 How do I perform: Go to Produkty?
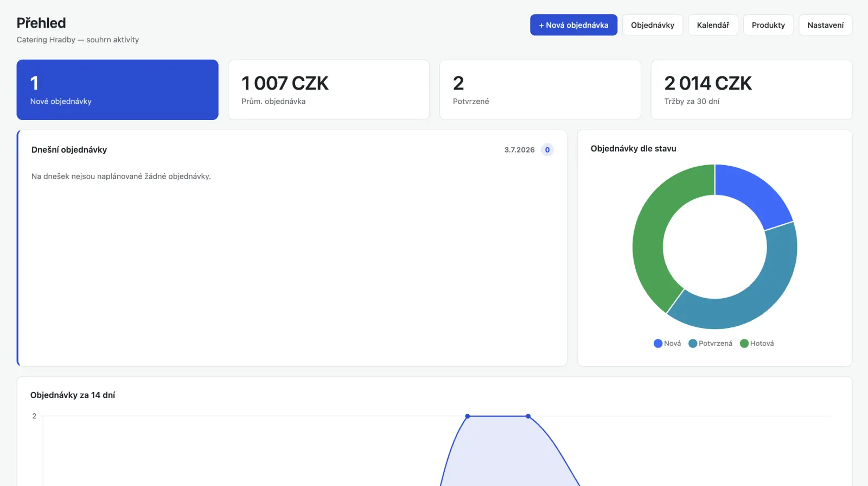[x=768, y=25]
